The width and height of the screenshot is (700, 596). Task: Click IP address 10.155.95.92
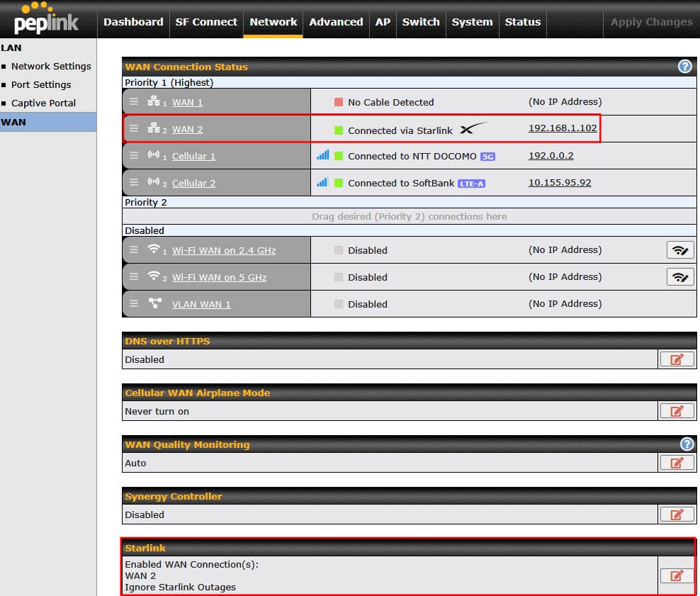tap(560, 183)
